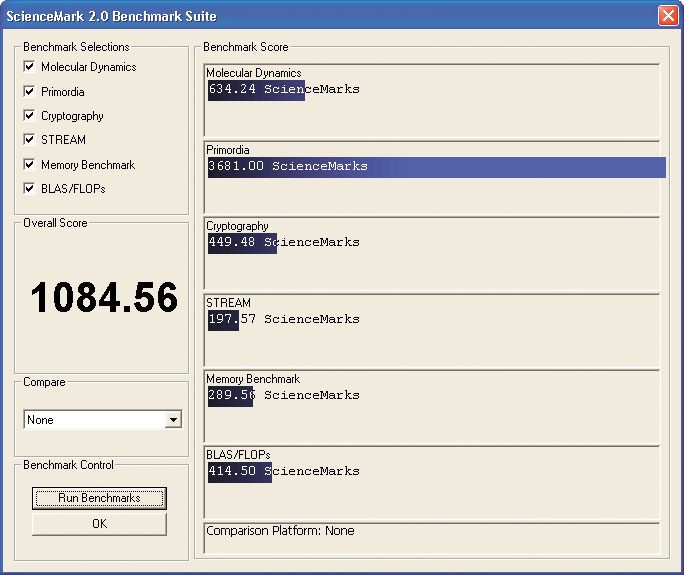This screenshot has width=684, height=575.
Task: Click the Molecular Dynamics heading in Benchmark Score
Action: pyautogui.click(x=254, y=73)
